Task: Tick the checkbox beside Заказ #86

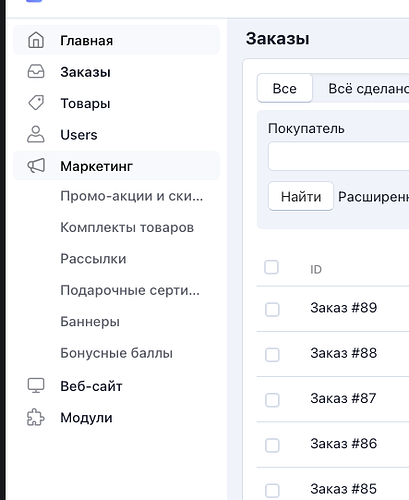Action: (272, 445)
